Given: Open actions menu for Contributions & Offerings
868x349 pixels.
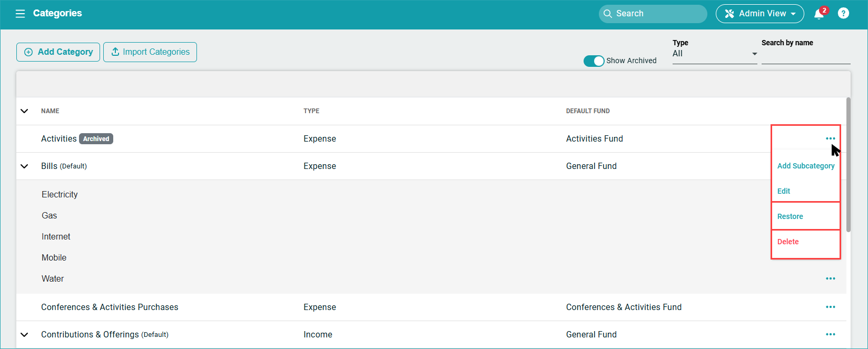Looking at the screenshot, I should point(830,334).
